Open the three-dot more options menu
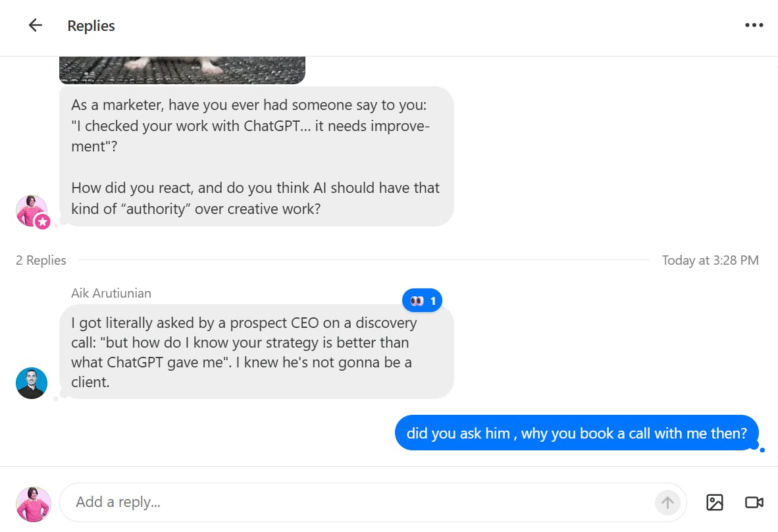Viewport: 778px width, 532px height. point(754,26)
